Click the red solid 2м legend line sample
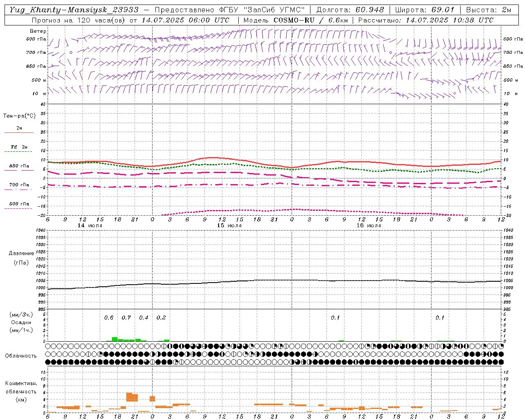Viewport: 525px width, 420px height. click(x=19, y=133)
